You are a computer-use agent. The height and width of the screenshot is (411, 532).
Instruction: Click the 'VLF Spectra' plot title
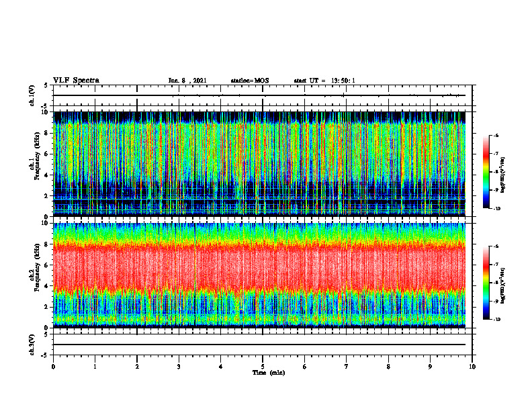click(76, 81)
